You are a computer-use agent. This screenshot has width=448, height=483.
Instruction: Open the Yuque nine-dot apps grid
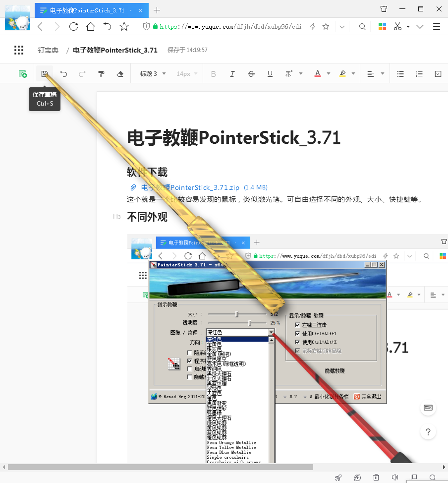tap(19, 50)
